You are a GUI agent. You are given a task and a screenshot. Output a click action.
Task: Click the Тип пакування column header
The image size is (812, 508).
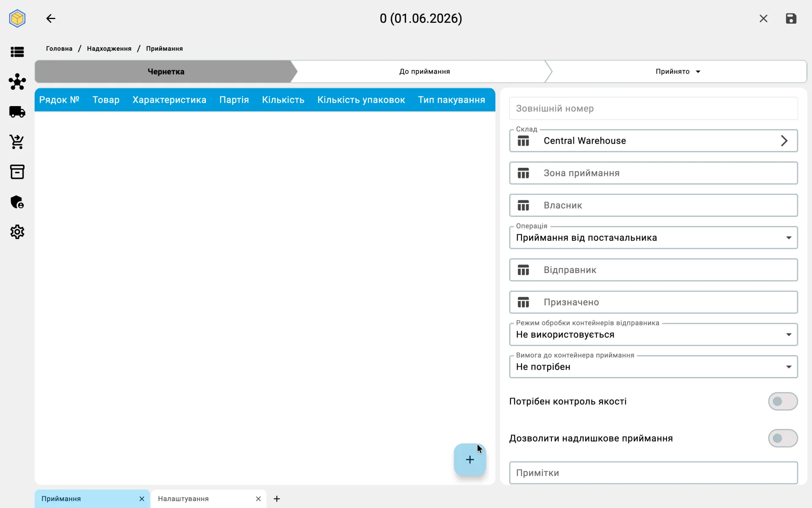(451, 100)
